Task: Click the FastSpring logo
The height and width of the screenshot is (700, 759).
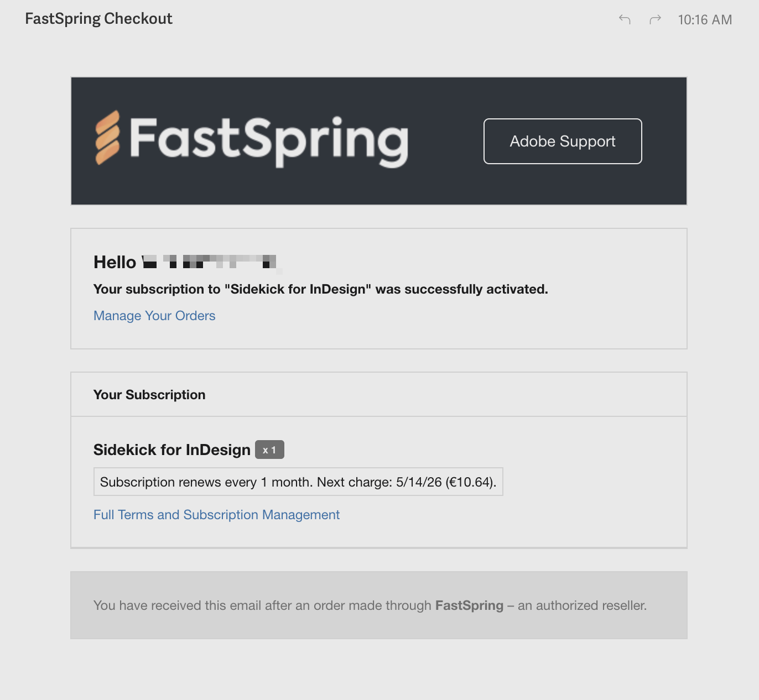Action: [252, 140]
